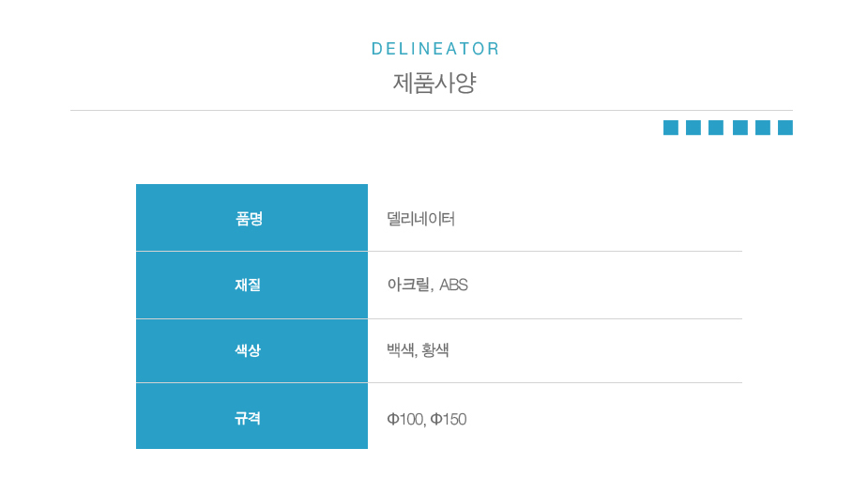Click the Φ100 size value
This screenshot has width=868, height=479.
[x=405, y=419]
